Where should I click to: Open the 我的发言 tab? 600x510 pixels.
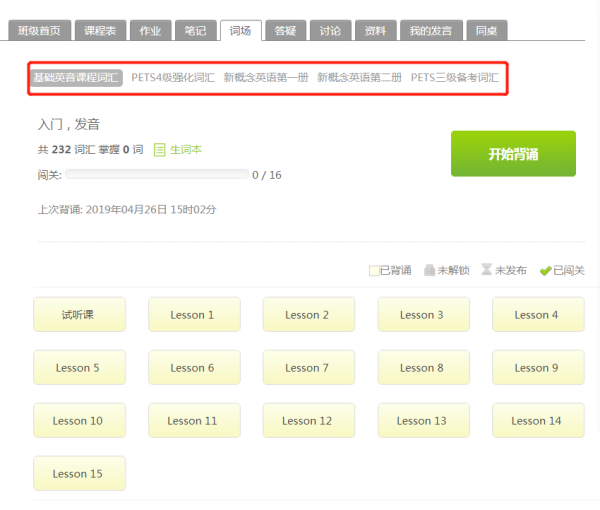pyautogui.click(x=430, y=31)
